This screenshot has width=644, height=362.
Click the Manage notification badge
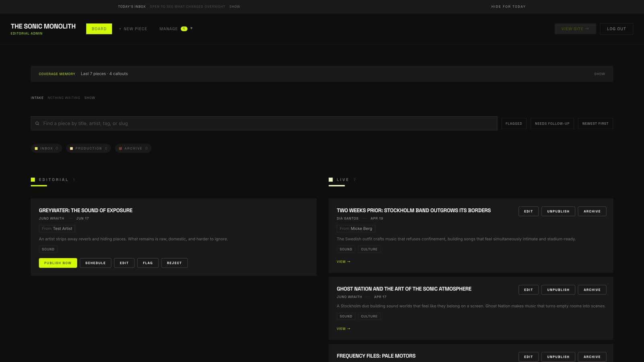click(x=184, y=29)
